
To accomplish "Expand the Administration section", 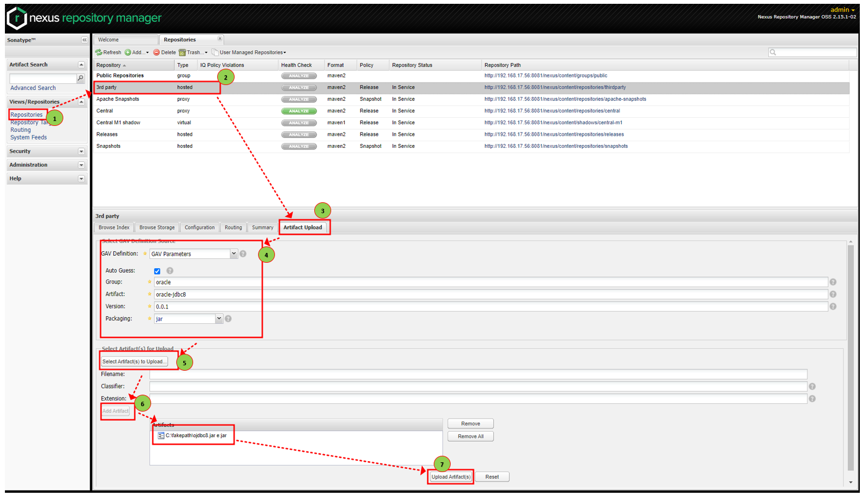I will 81,165.
